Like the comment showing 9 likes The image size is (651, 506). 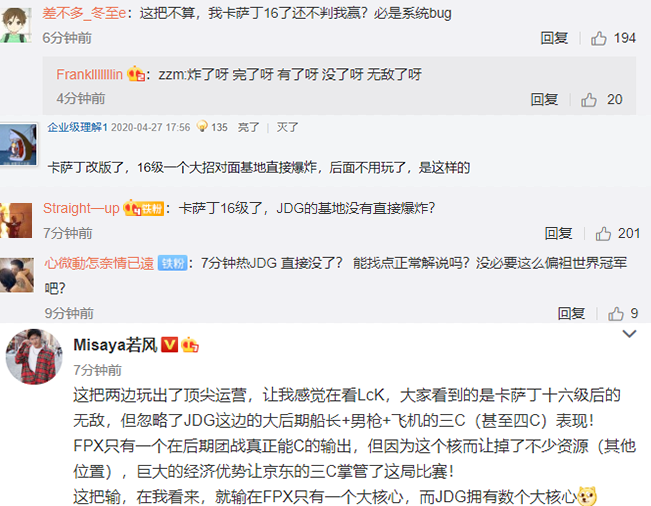pyautogui.click(x=616, y=314)
